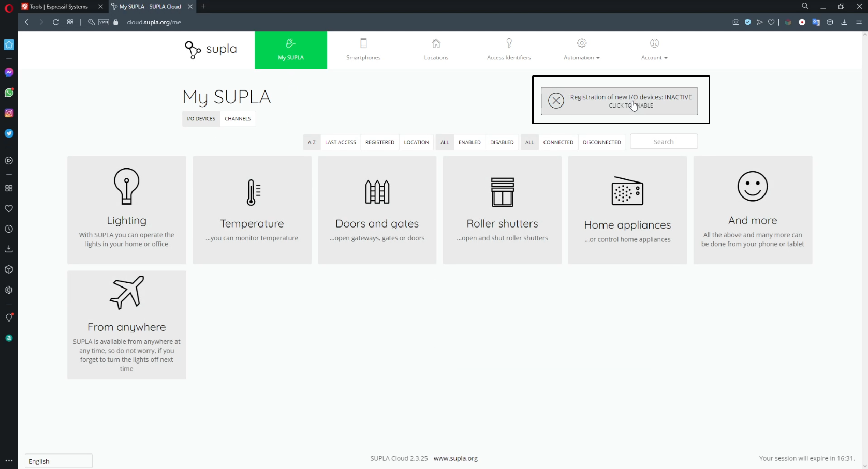Switch to the I/O DEVICES tab
The image size is (868, 469).
click(201, 119)
